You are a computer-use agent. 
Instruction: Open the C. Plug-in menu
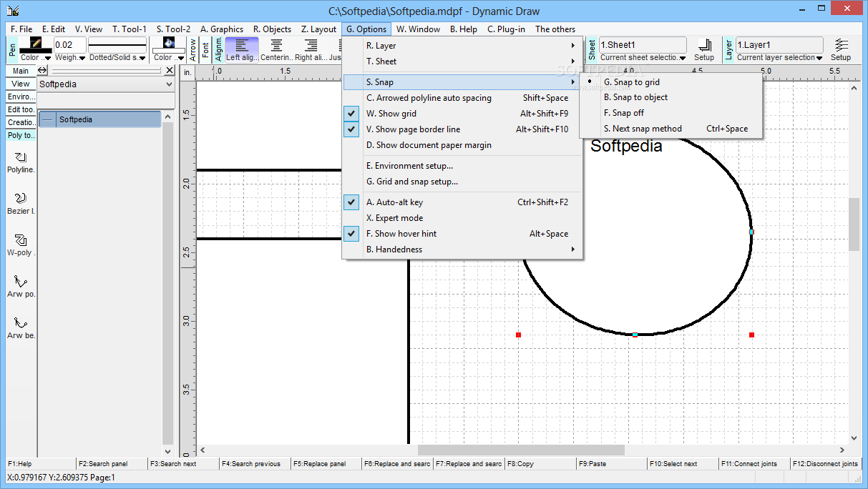[x=506, y=29]
